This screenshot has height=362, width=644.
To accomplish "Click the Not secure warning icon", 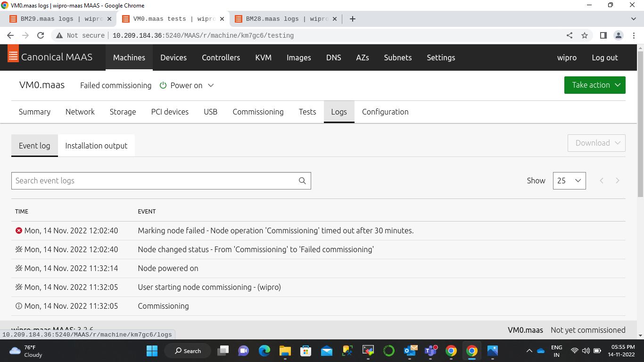I will tap(59, 35).
